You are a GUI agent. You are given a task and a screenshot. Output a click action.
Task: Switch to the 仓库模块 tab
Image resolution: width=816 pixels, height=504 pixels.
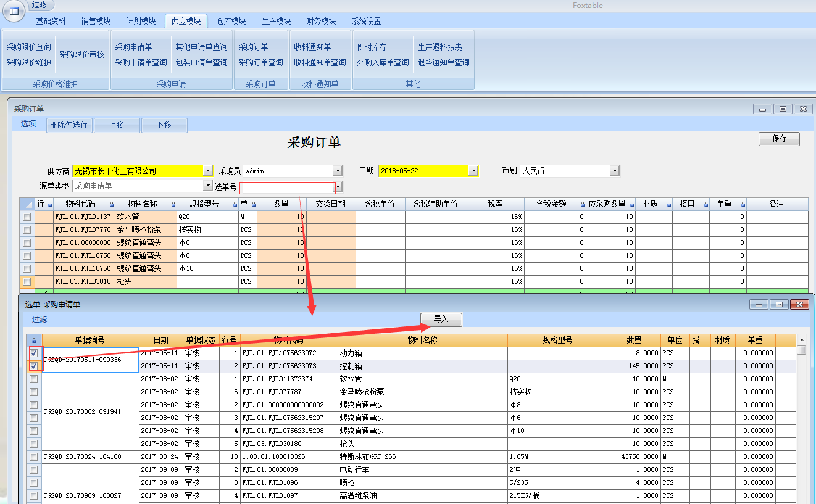click(231, 21)
